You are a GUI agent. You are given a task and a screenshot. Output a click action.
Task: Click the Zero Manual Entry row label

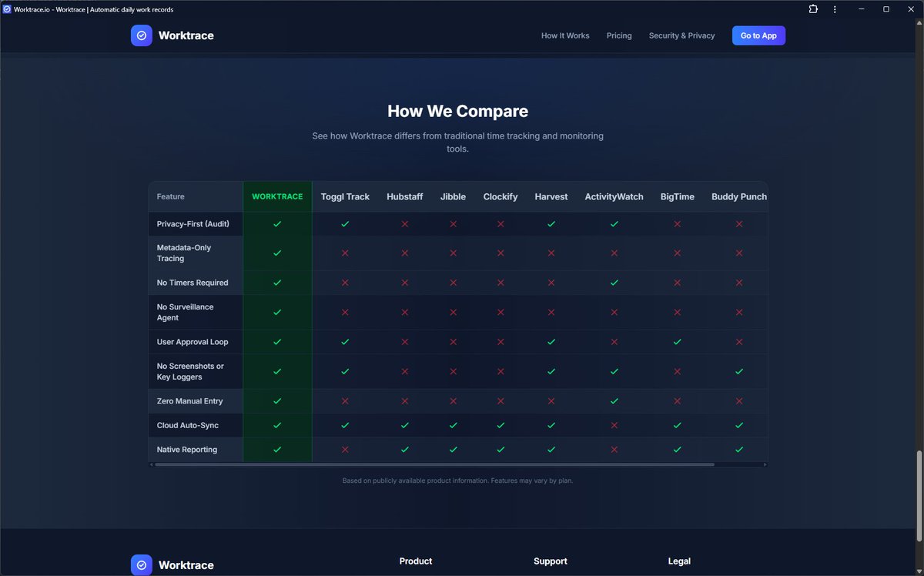pos(189,401)
